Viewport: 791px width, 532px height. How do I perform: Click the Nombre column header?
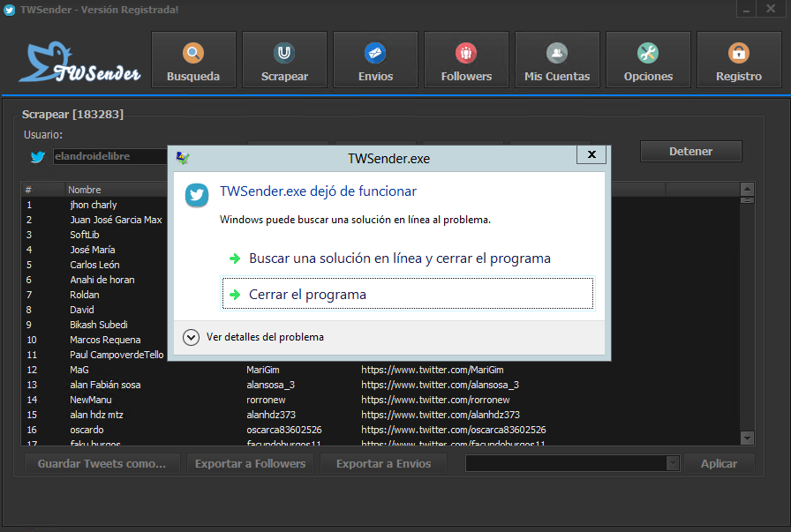click(x=85, y=190)
